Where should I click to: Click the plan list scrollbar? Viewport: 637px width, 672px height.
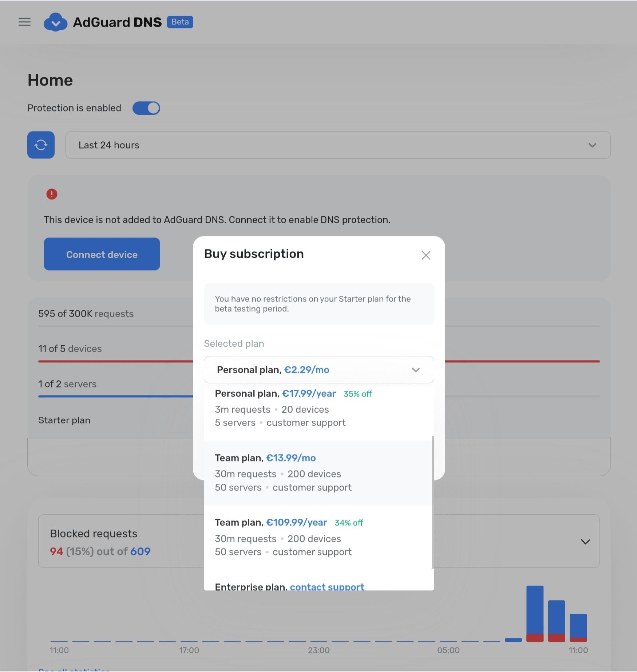(432, 502)
